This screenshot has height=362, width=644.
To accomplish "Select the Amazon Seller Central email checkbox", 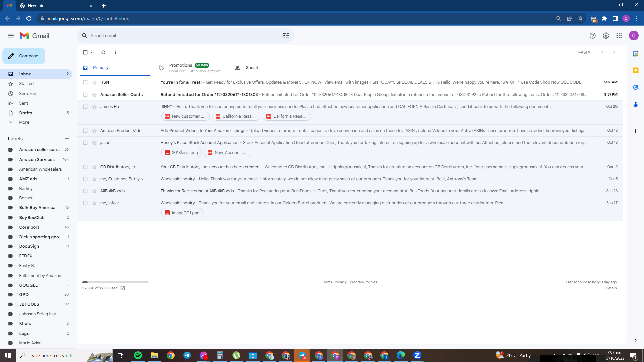I will coord(85,95).
